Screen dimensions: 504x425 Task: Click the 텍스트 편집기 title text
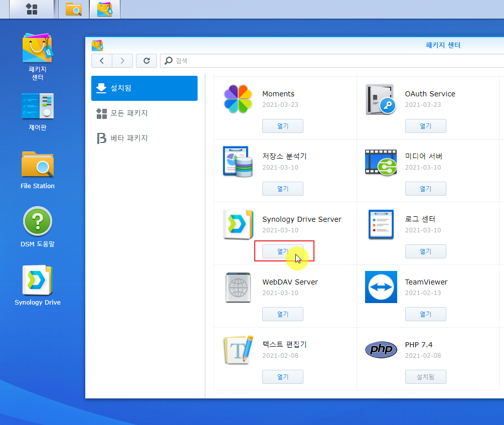click(284, 345)
